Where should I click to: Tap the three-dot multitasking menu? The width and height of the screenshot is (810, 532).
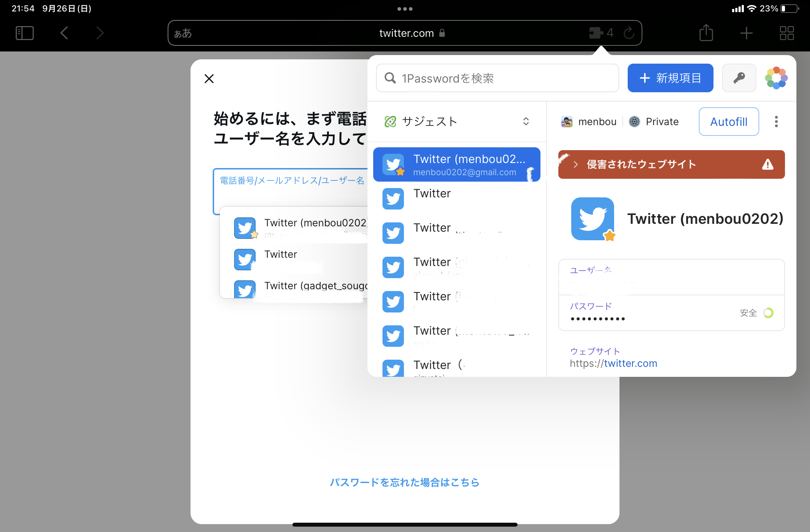pos(405,9)
